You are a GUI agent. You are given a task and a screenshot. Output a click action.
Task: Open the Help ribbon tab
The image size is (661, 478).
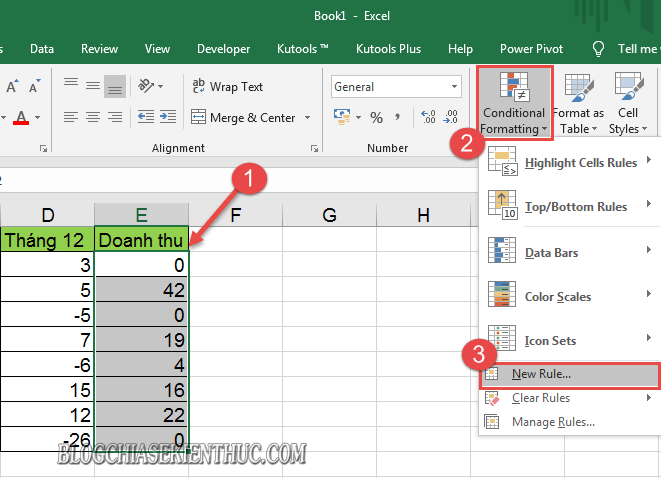tap(460, 49)
